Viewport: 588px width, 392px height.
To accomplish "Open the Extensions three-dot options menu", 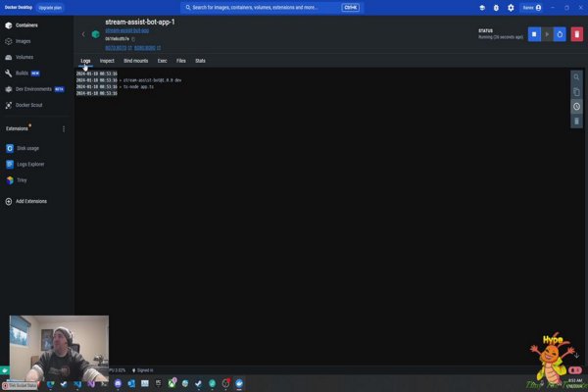I will point(64,129).
